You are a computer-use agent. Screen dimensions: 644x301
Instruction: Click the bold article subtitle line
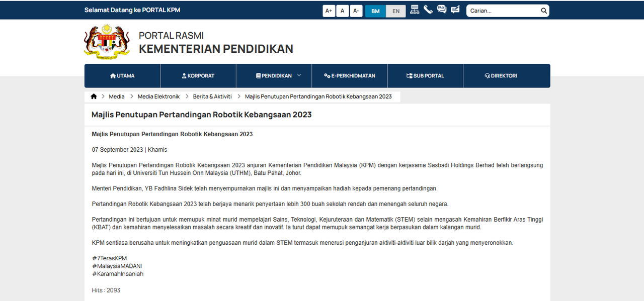[172, 134]
